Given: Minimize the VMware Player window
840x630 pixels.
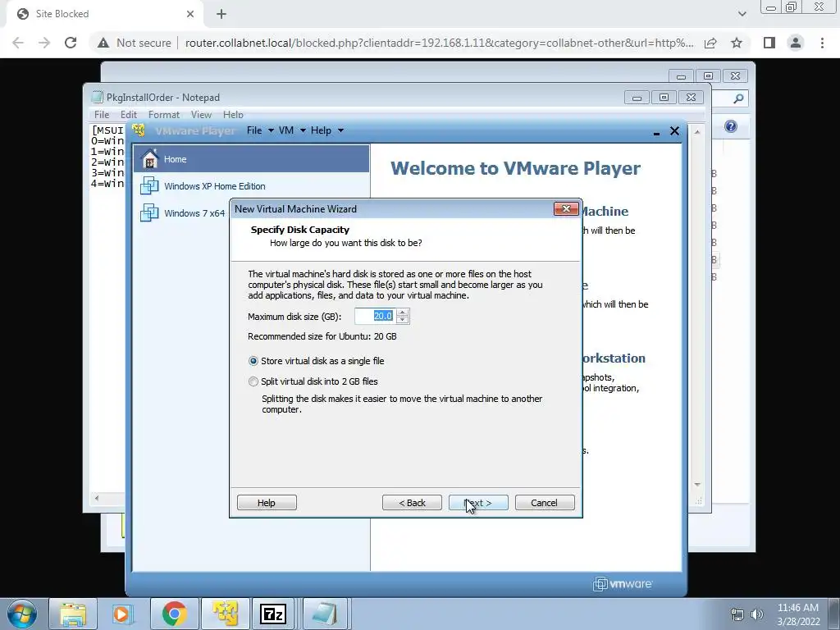Looking at the screenshot, I should pos(656,132).
